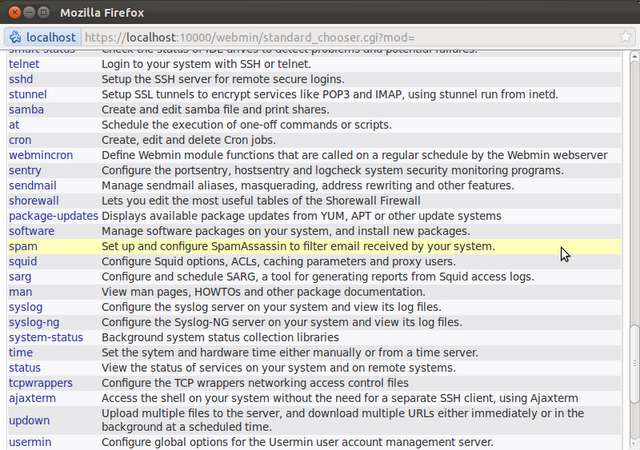Viewport: 640px width, 450px height.
Task: Open the sentry module link
Action: [25, 170]
